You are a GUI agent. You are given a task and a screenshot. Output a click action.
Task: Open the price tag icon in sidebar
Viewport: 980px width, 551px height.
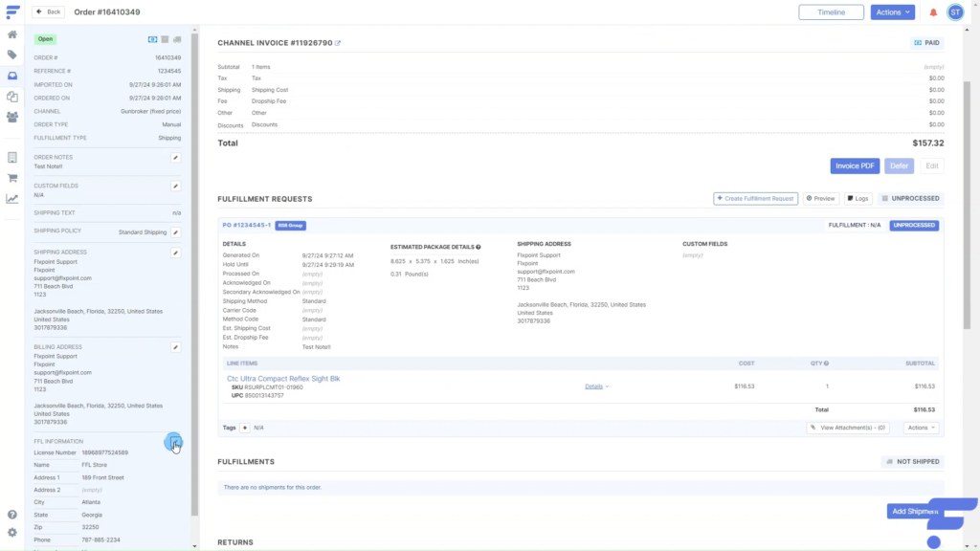click(11, 55)
